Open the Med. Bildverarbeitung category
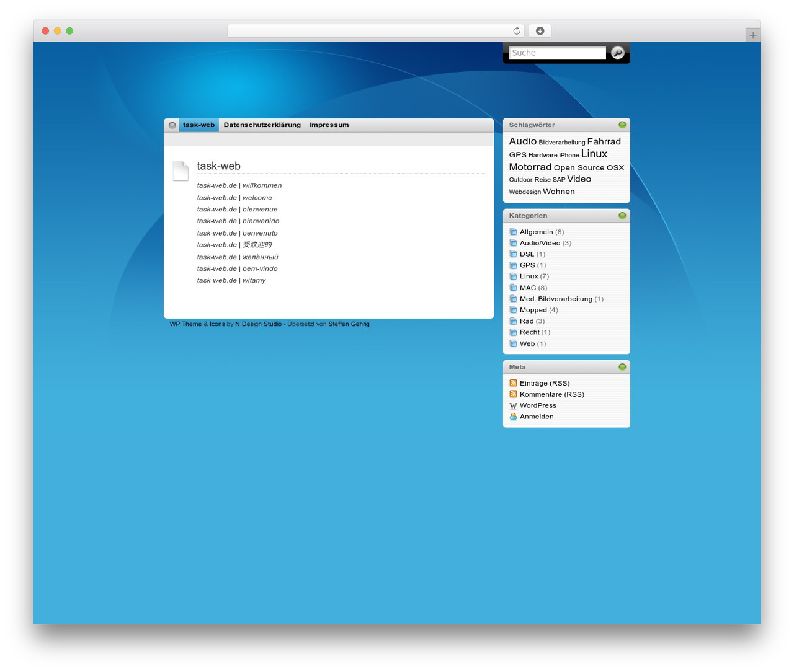The height and width of the screenshot is (672, 794). (x=556, y=299)
